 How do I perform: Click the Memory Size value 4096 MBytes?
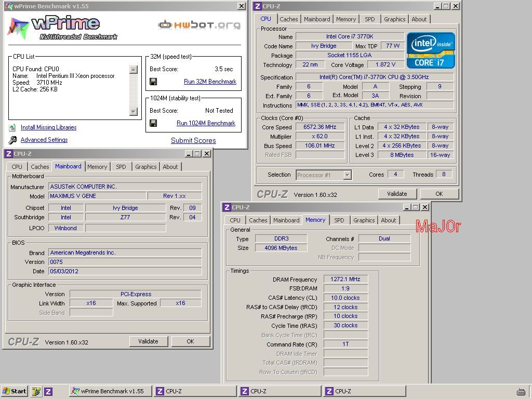[281, 248]
